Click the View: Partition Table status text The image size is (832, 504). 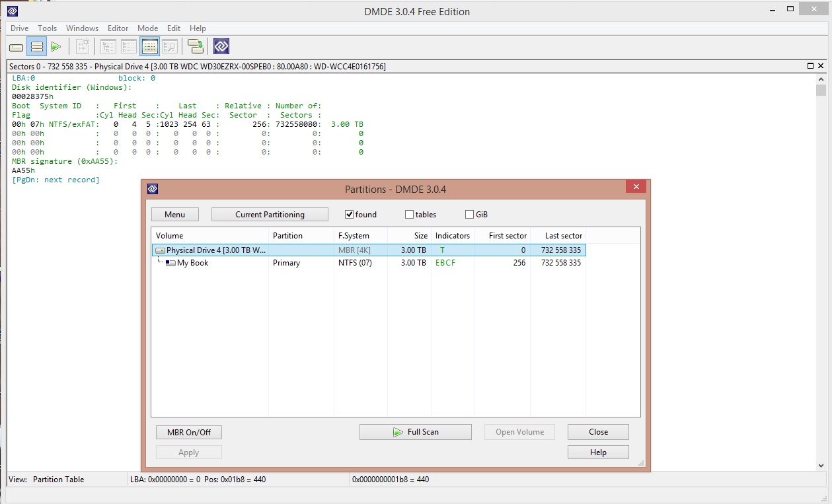click(47, 480)
